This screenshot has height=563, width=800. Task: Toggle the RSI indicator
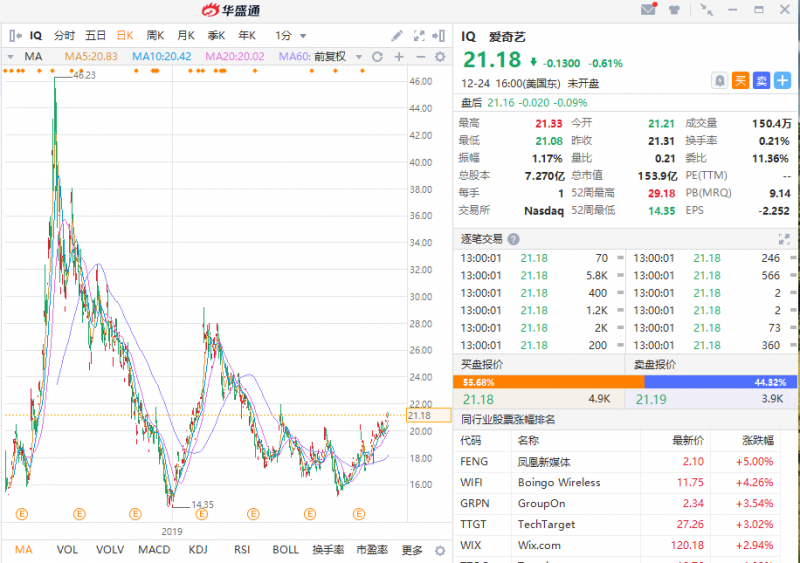click(x=242, y=550)
